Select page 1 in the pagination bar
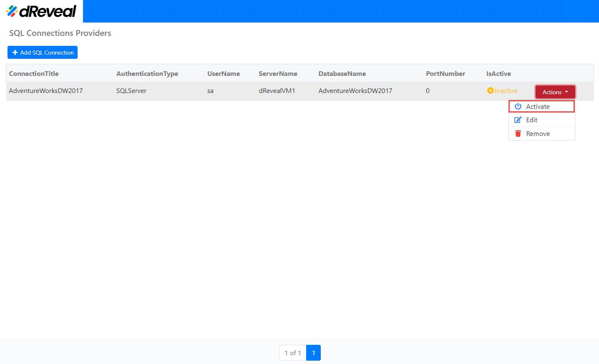 pyautogui.click(x=313, y=352)
